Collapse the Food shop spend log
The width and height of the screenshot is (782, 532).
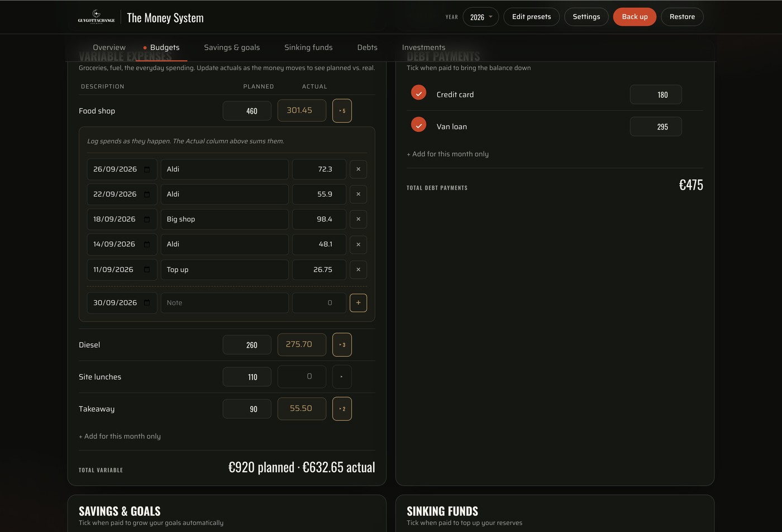coord(342,111)
